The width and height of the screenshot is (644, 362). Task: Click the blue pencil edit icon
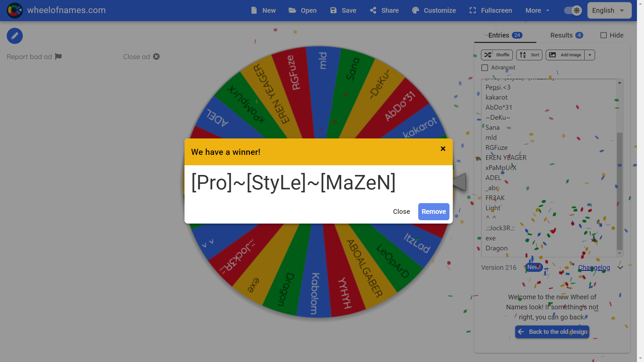[x=15, y=36]
